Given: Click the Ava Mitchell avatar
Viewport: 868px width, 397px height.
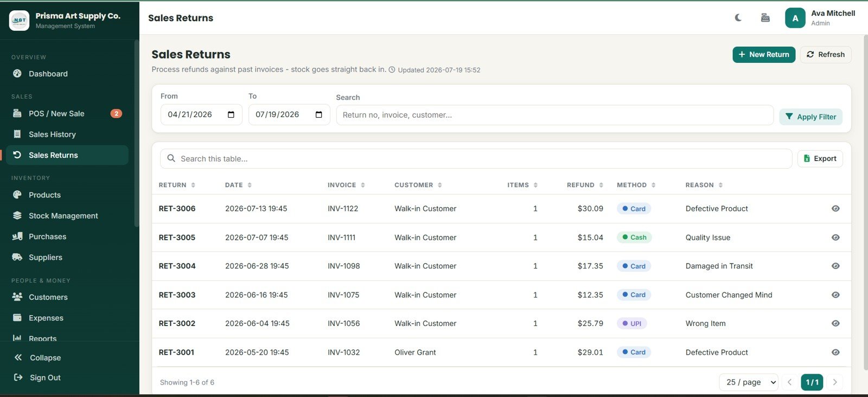Looking at the screenshot, I should point(795,18).
